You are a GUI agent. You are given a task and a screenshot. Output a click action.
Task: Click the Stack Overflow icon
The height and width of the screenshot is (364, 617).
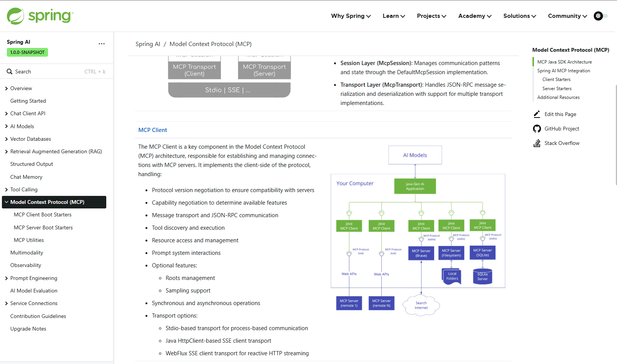(537, 143)
